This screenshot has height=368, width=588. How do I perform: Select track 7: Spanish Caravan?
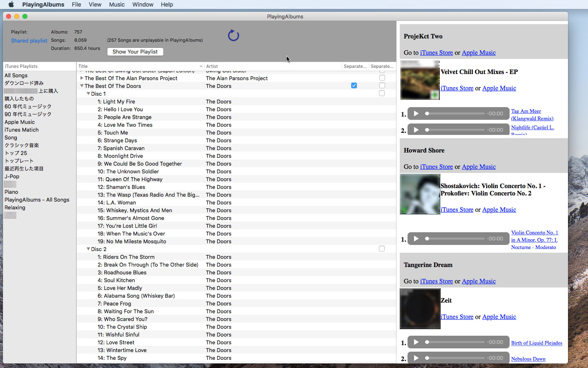click(236, 148)
